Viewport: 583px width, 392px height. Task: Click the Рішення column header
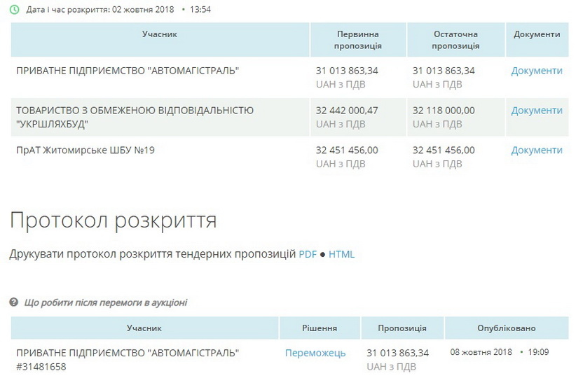[x=320, y=328]
